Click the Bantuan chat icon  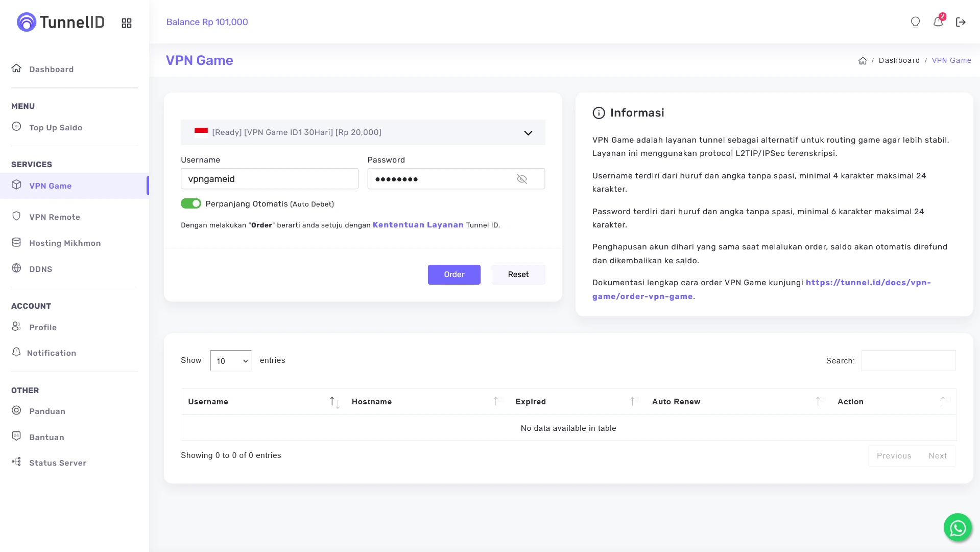pyautogui.click(x=16, y=436)
